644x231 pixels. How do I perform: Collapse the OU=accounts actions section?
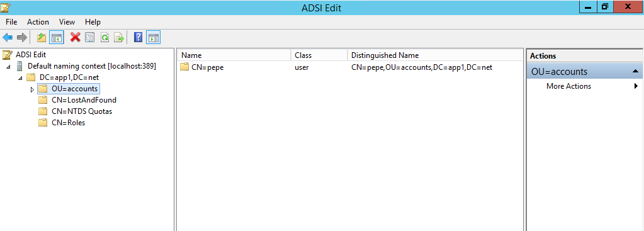coord(635,71)
